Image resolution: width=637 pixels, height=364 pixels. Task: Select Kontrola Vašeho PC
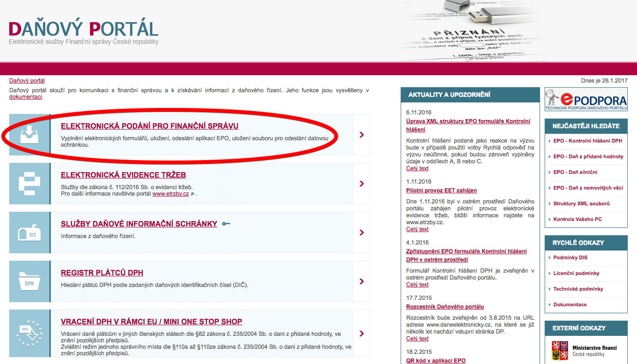click(577, 219)
